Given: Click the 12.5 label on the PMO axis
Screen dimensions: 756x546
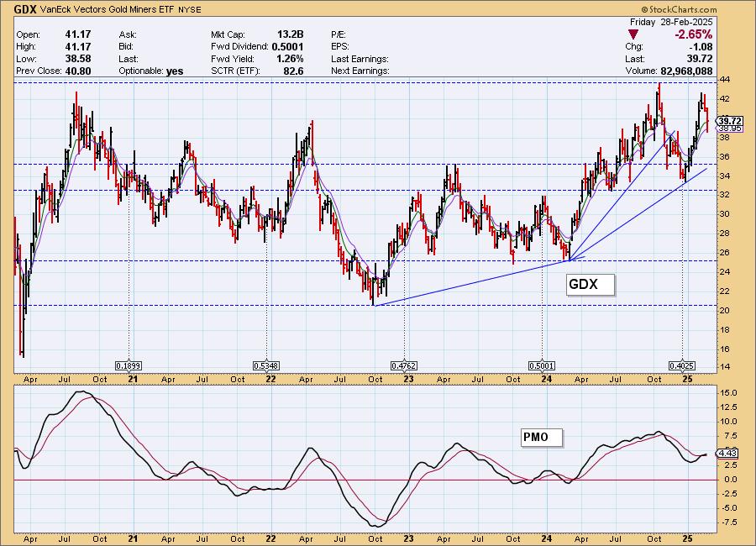Looking at the screenshot, I should pyautogui.click(x=728, y=407).
